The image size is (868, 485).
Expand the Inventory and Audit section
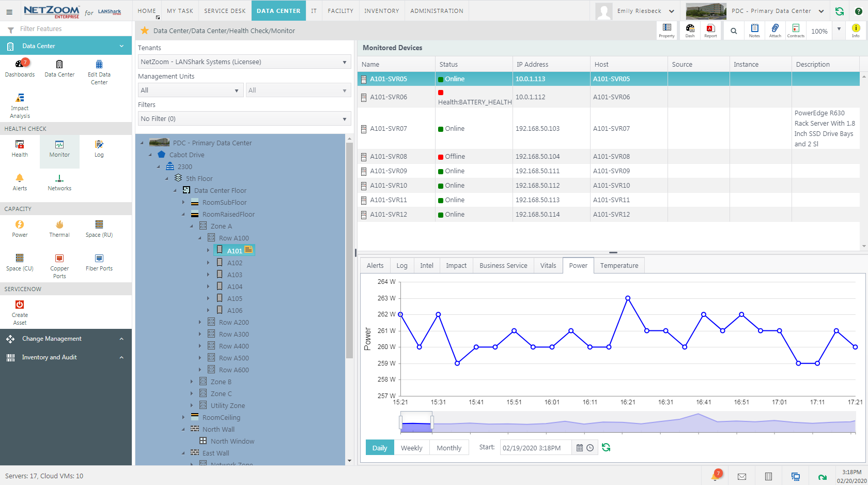66,357
